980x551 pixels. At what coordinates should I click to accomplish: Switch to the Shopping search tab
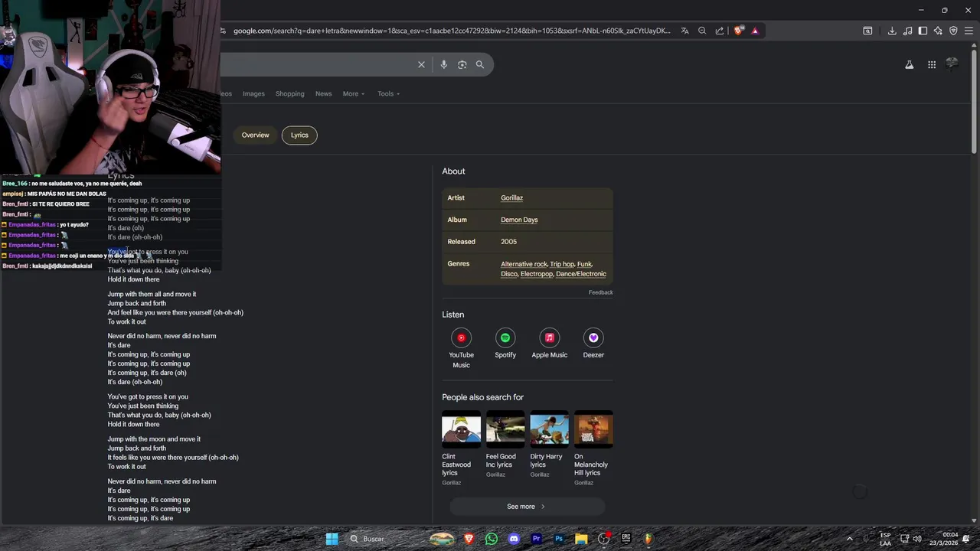click(290, 94)
